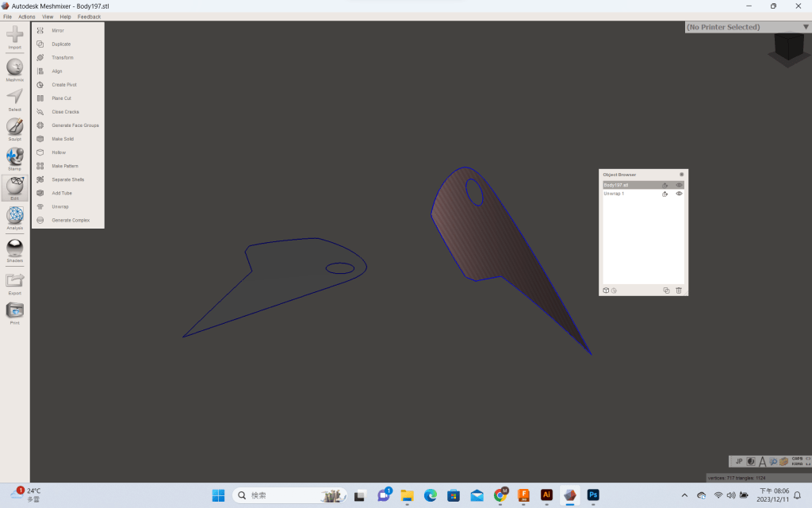This screenshot has height=508, width=812.
Task: Toggle the Edit tool menu
Action: pos(15,187)
